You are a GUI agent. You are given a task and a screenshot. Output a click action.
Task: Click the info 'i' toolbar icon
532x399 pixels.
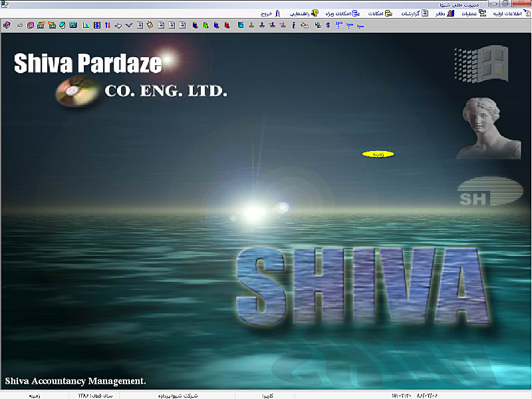click(294, 25)
